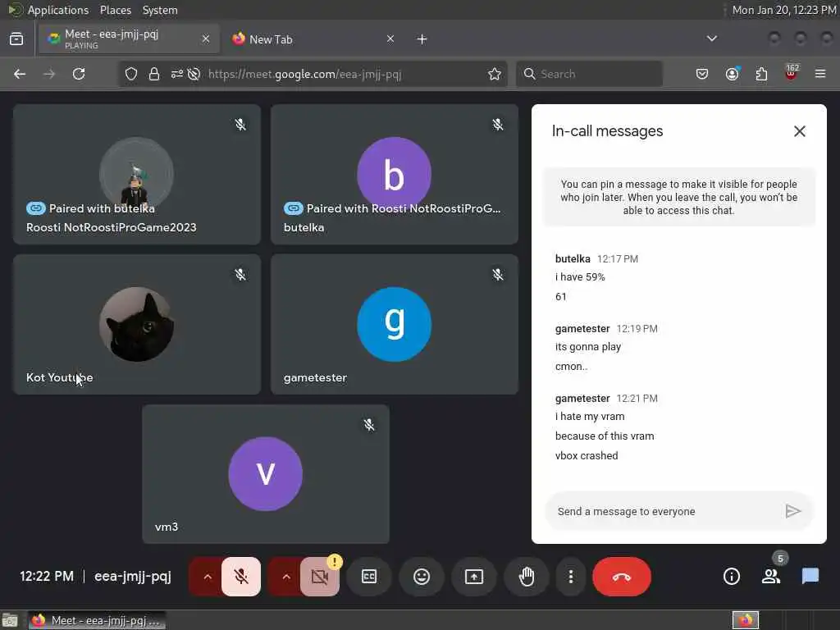
Task: Reload the current page
Action: point(79,74)
